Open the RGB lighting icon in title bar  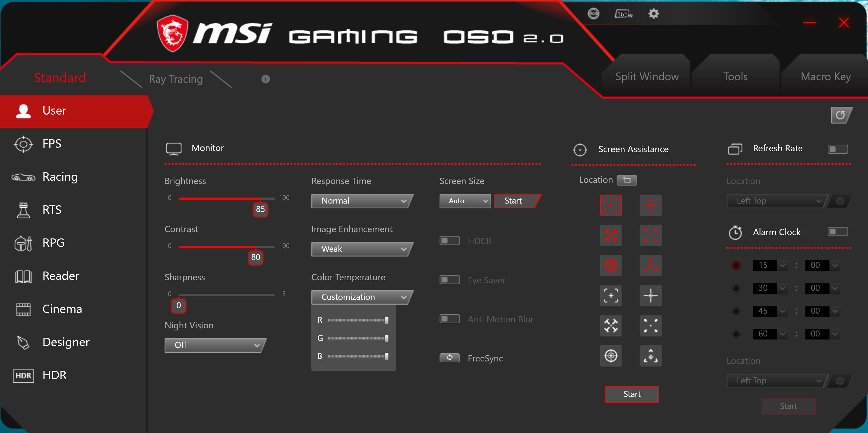(593, 14)
